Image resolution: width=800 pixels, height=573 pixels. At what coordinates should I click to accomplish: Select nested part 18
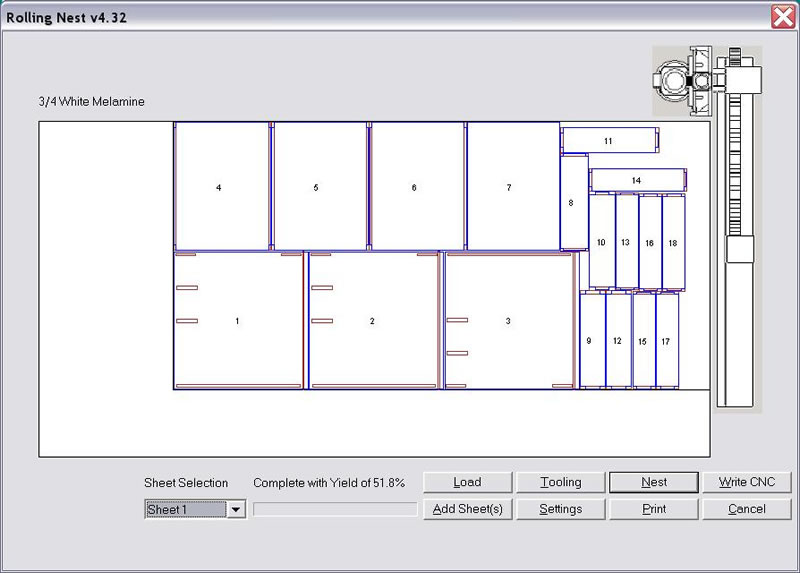(x=673, y=242)
